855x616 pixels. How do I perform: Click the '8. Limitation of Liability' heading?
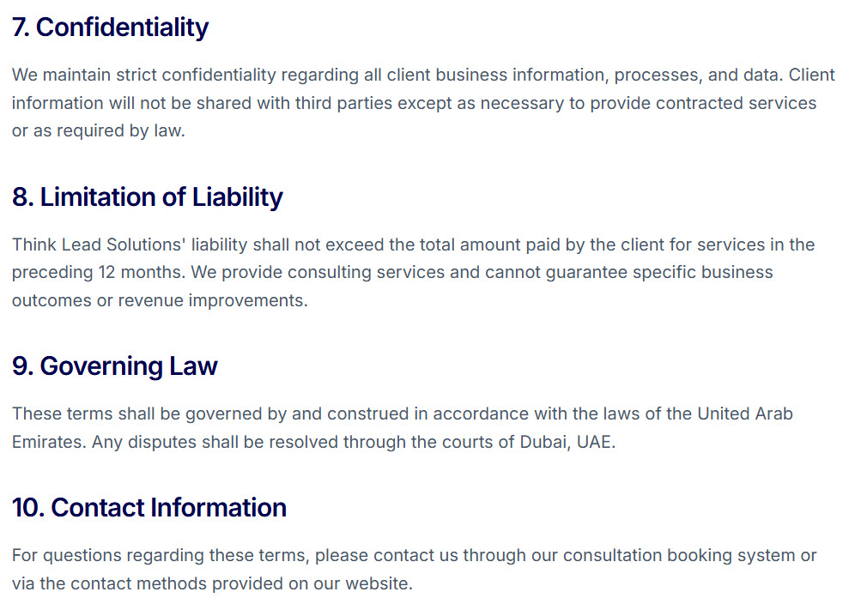click(148, 196)
